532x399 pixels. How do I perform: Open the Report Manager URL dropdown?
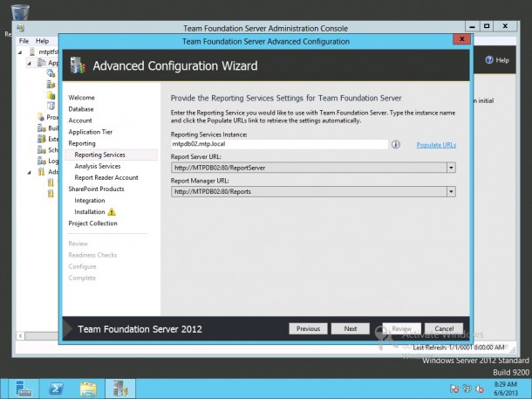[451, 191]
